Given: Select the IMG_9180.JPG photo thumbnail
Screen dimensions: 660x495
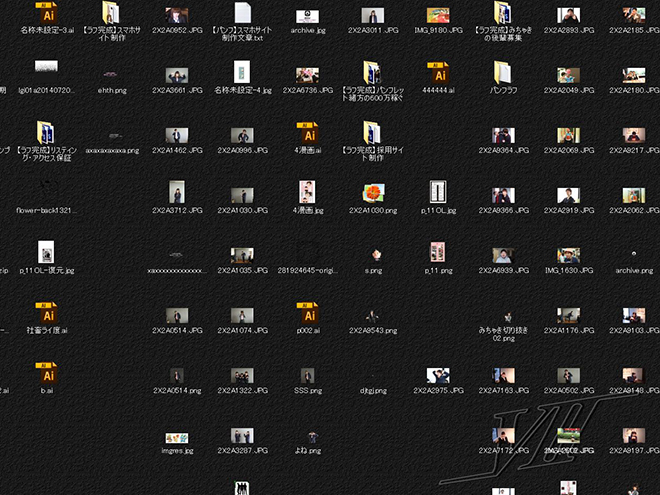Looking at the screenshot, I should coord(437,15).
